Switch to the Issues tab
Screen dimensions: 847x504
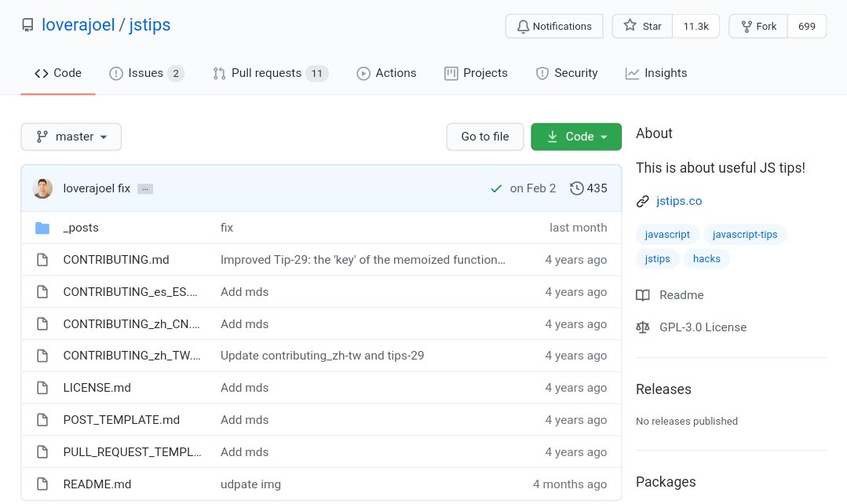tap(146, 73)
